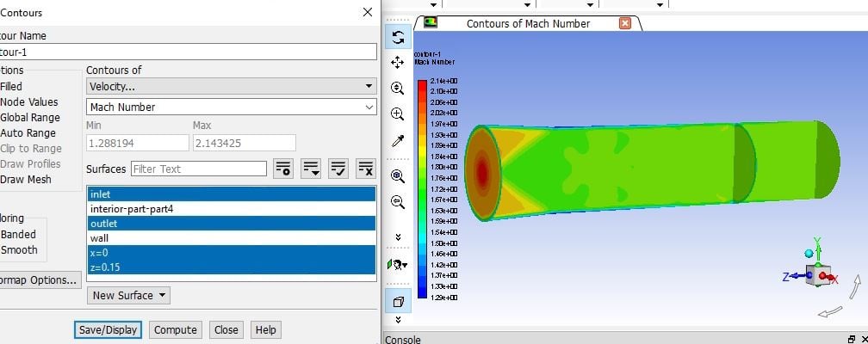This screenshot has width=868, height=344.
Task: Select the zoom to area tool
Action: pyautogui.click(x=398, y=114)
